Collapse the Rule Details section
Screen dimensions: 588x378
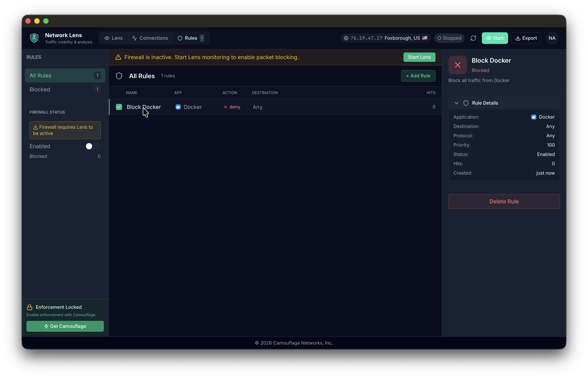[457, 103]
